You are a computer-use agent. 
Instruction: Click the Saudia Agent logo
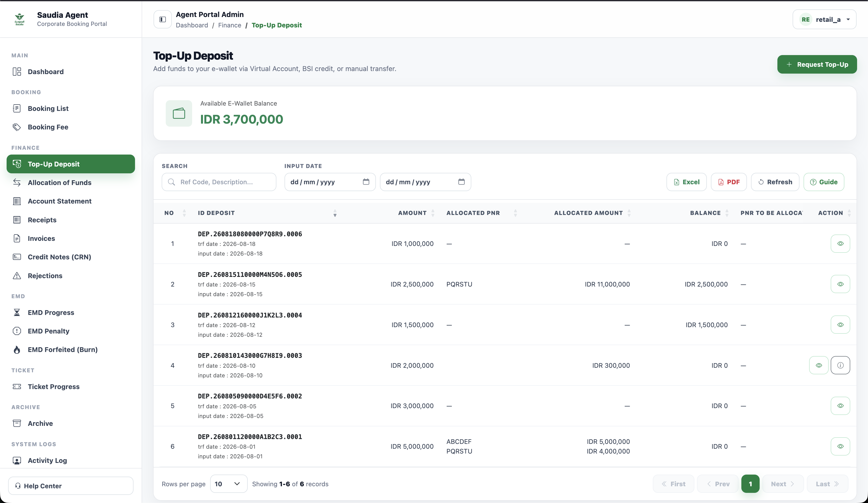(x=20, y=19)
